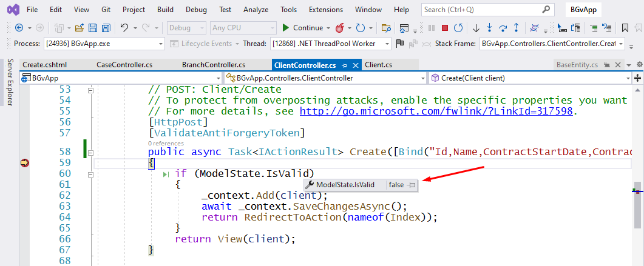
Task: Click the BGvApp solution name label
Action: coord(583,10)
